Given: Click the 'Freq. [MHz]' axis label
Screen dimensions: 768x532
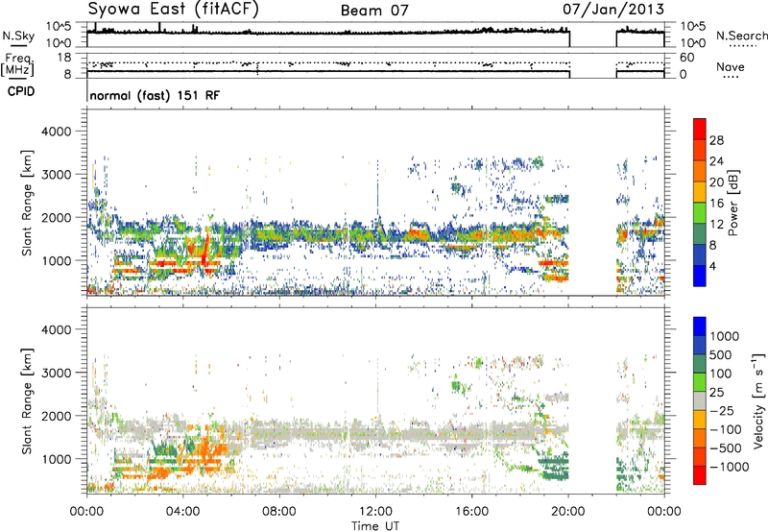Looking at the screenshot, I should coord(18,65).
